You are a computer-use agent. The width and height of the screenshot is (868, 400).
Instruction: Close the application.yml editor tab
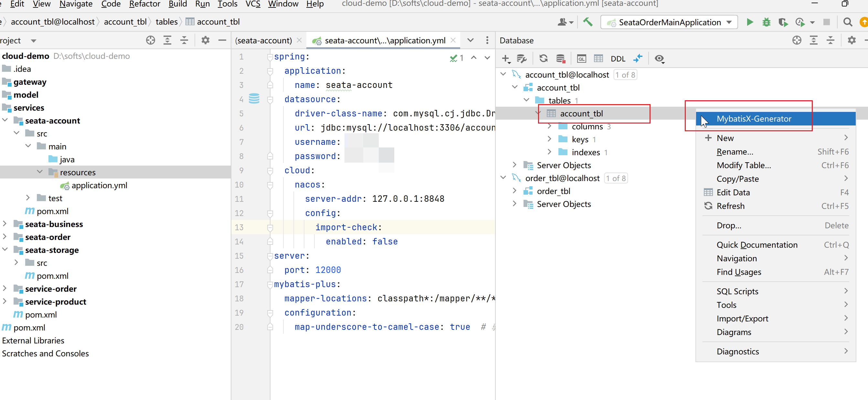point(453,40)
